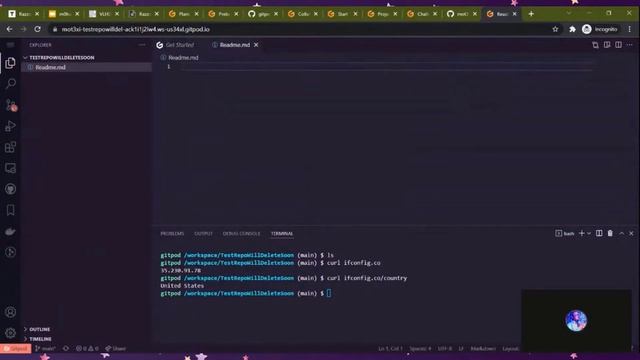The height and width of the screenshot is (360, 640).
Task: Click Ln 1, Col 1 cursor position
Action: click(390, 349)
